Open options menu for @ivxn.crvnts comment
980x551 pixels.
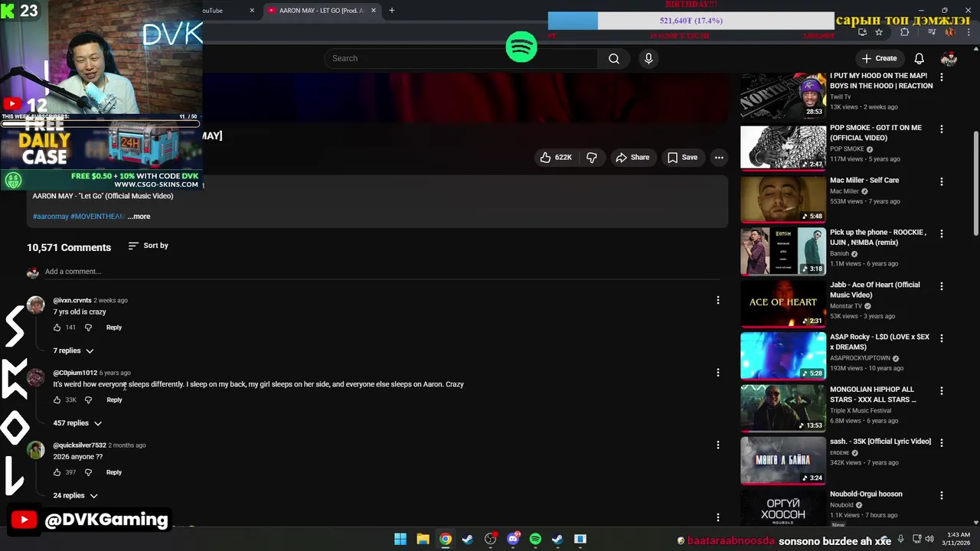717,301
